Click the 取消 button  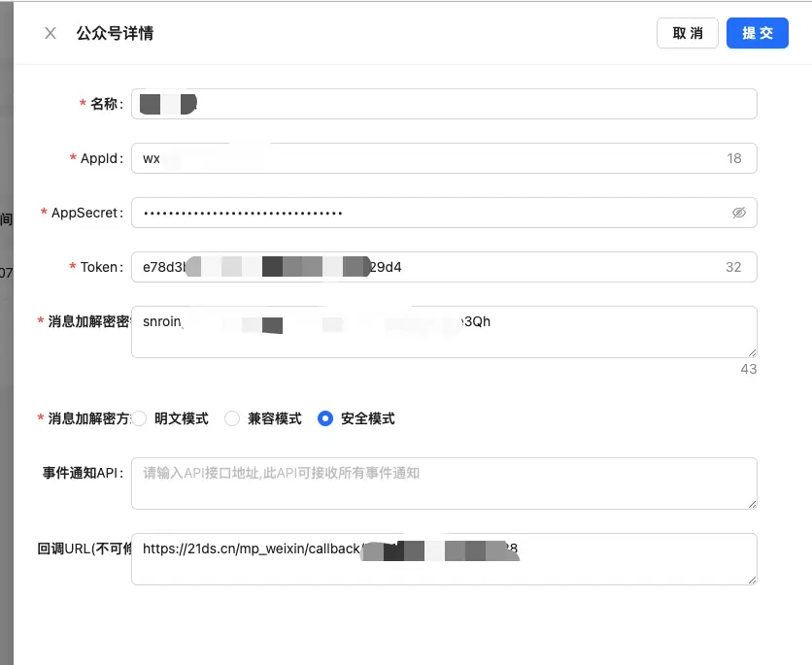point(688,33)
